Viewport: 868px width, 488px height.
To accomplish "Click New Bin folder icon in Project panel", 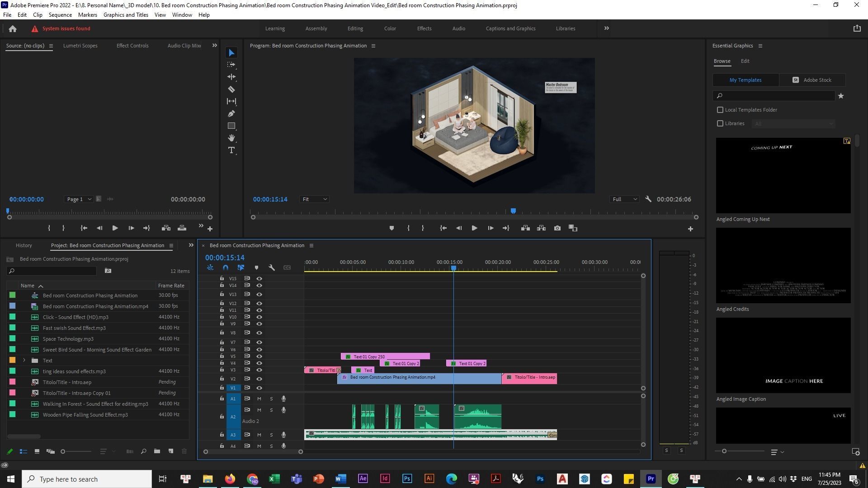I will tap(157, 451).
